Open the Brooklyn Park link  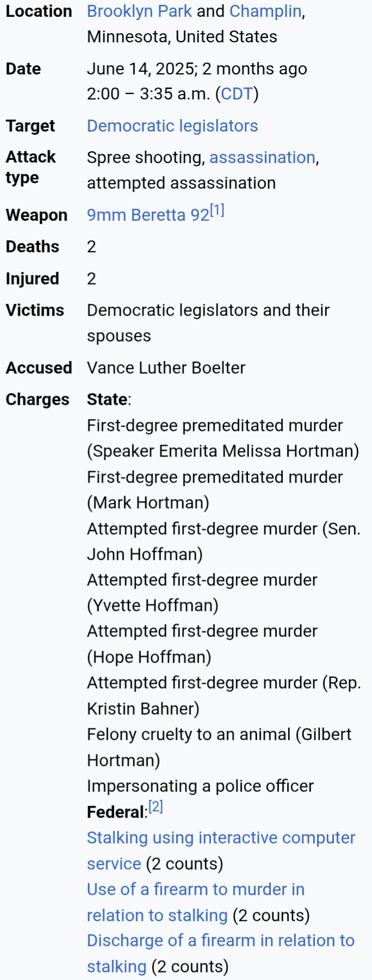click(x=139, y=11)
